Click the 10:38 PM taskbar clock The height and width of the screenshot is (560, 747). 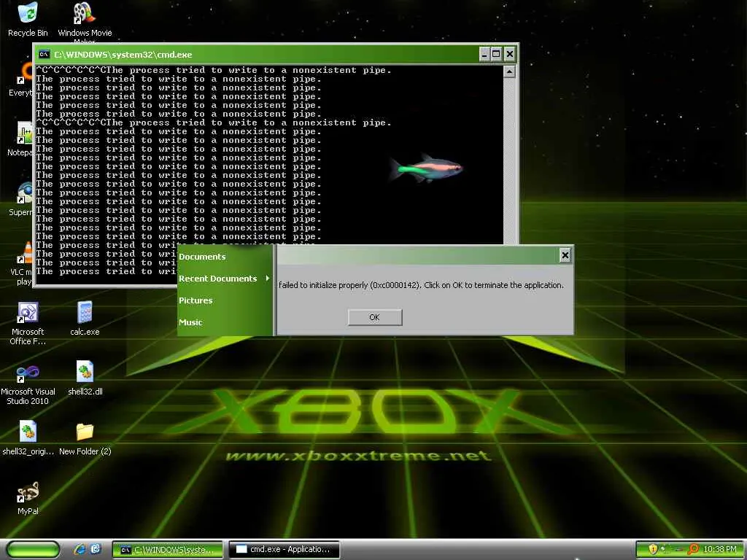(x=719, y=550)
